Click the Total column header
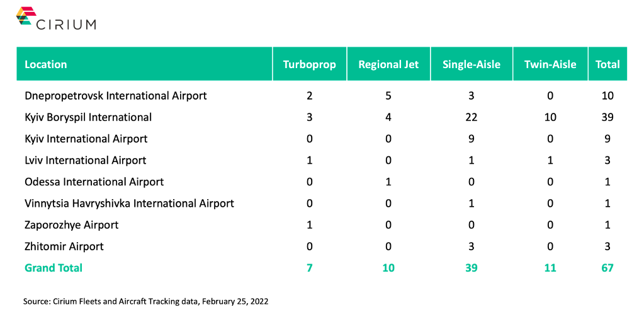The width and height of the screenshot is (644, 324). click(607, 64)
